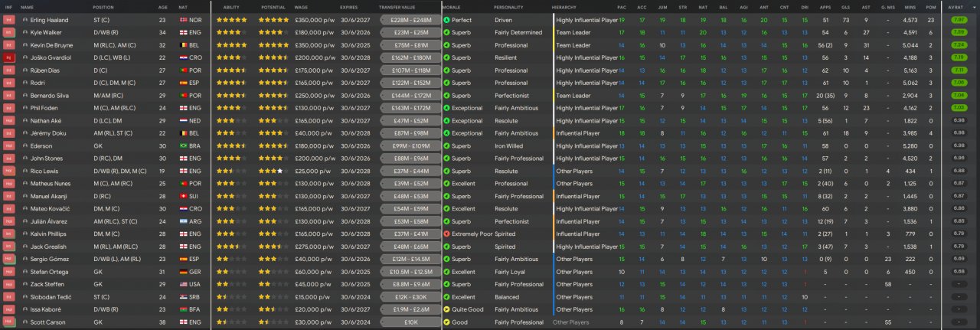
Task: Open Phil Foden's player profile
Action: 46,108
